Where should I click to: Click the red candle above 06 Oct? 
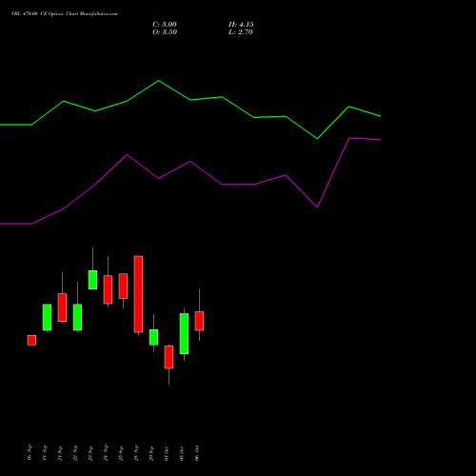[199, 321]
